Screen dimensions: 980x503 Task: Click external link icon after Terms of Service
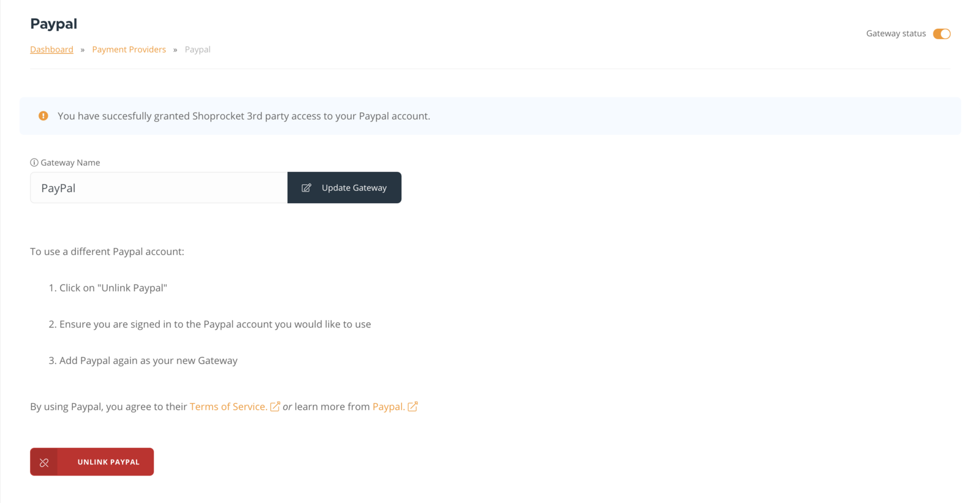click(275, 406)
